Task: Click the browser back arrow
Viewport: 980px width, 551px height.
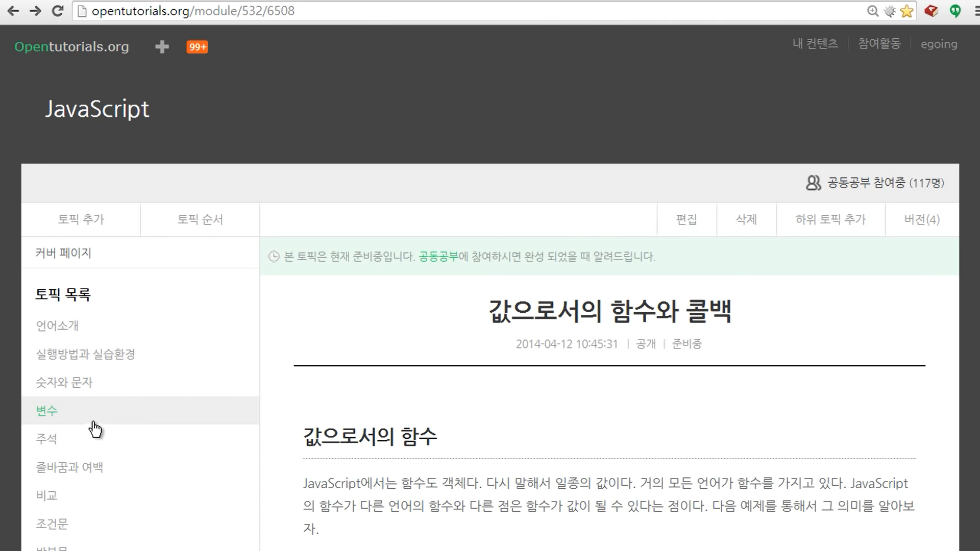Action: pos(13,11)
